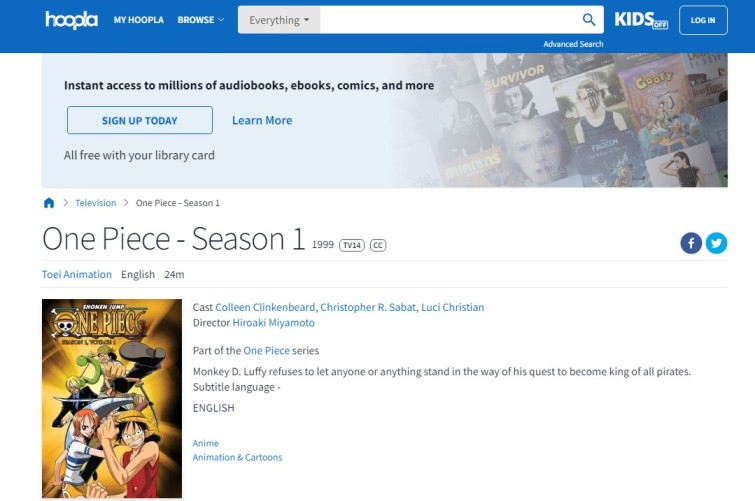The width and height of the screenshot is (755, 501).
Task: Click the magnifying glass search icon
Action: (588, 20)
